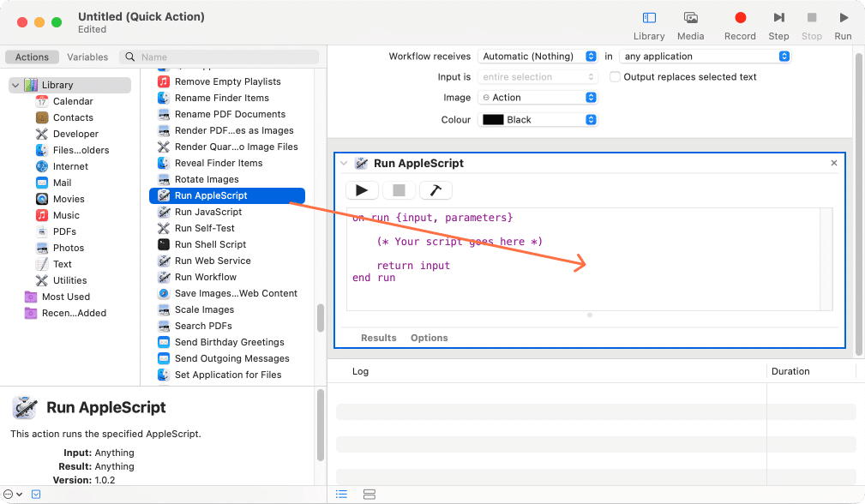The width and height of the screenshot is (865, 504).
Task: Click the Name search field
Action: [x=219, y=57]
